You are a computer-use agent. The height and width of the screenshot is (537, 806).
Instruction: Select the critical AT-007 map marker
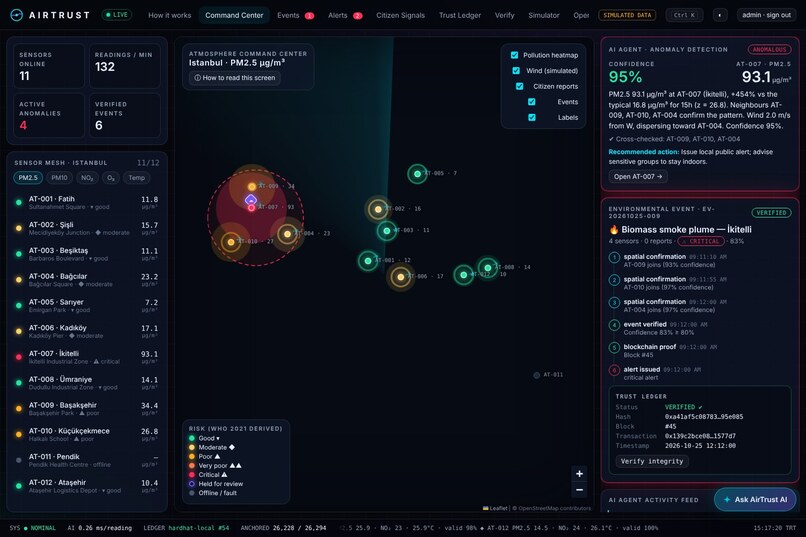251,208
